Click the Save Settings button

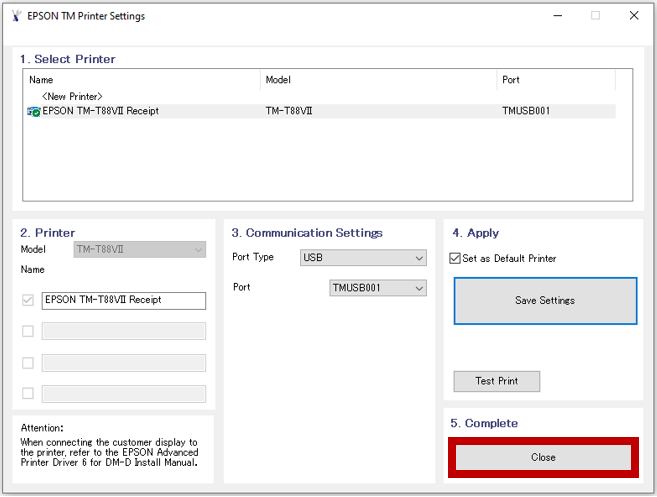(545, 300)
